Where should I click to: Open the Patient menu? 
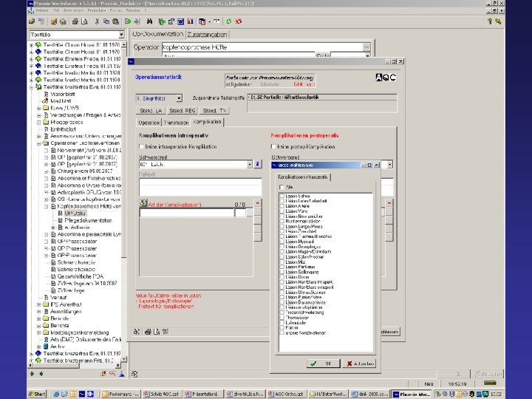pyautogui.click(x=42, y=10)
